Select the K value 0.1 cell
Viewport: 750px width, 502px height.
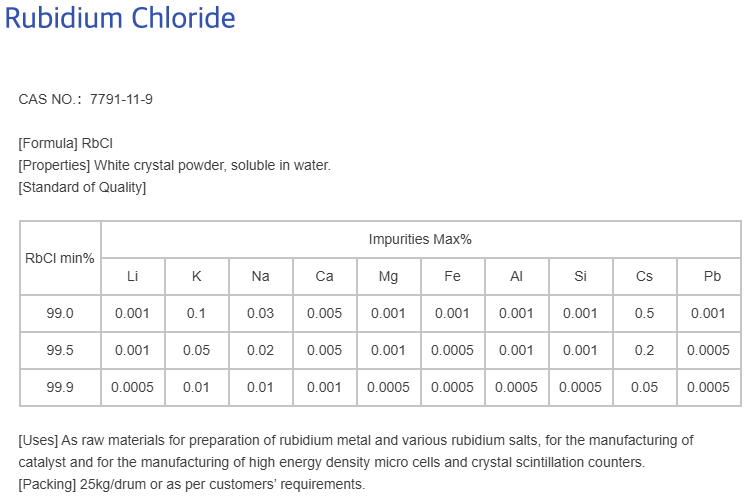coord(197,313)
